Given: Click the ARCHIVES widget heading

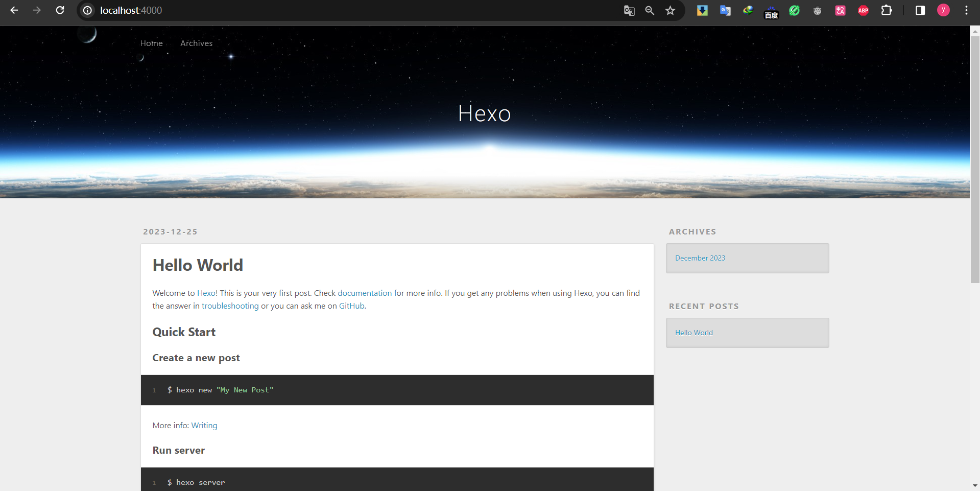Looking at the screenshot, I should tap(692, 232).
